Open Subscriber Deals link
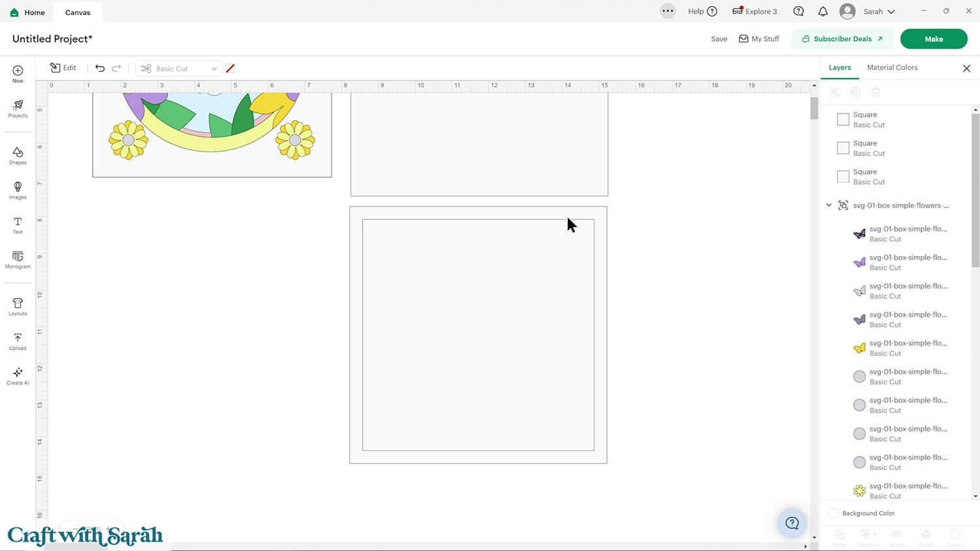This screenshot has height=551, width=980. tap(842, 39)
